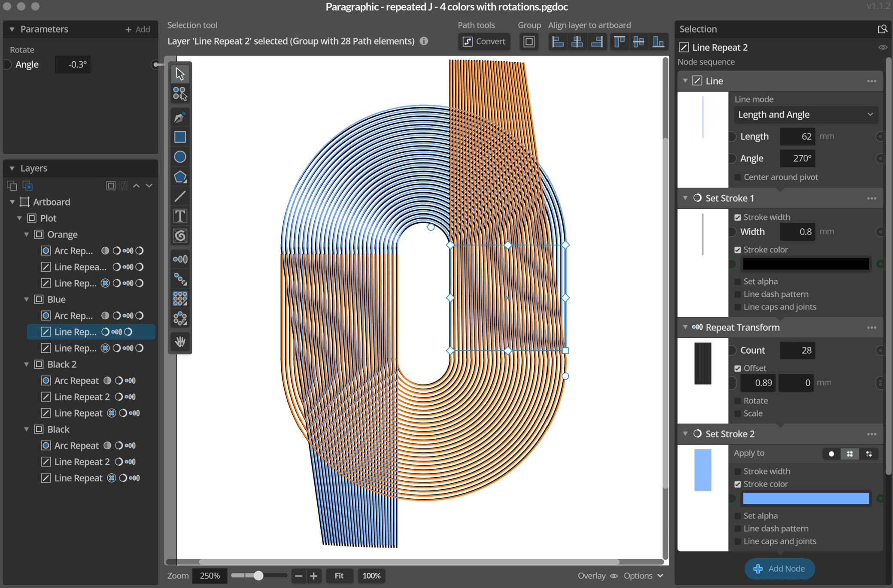Enable the Scale checkbox in Repeat Transform
Viewport: 893px width, 588px height.
(738, 414)
